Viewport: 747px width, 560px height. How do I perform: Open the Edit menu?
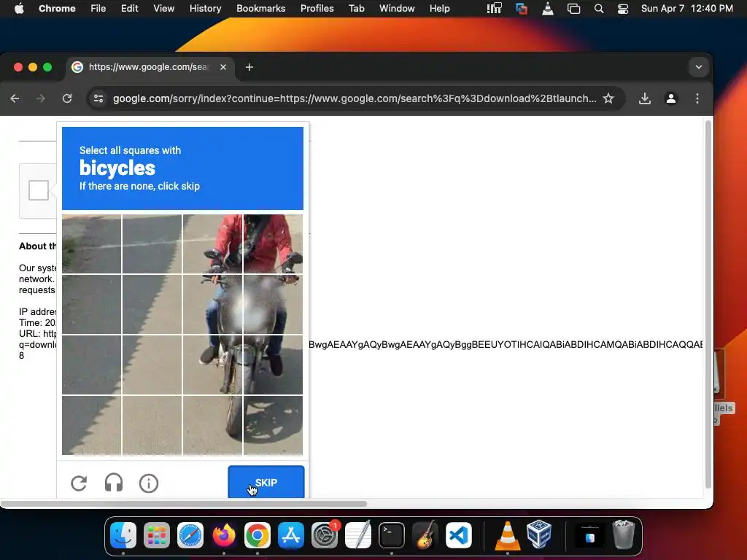(129, 9)
